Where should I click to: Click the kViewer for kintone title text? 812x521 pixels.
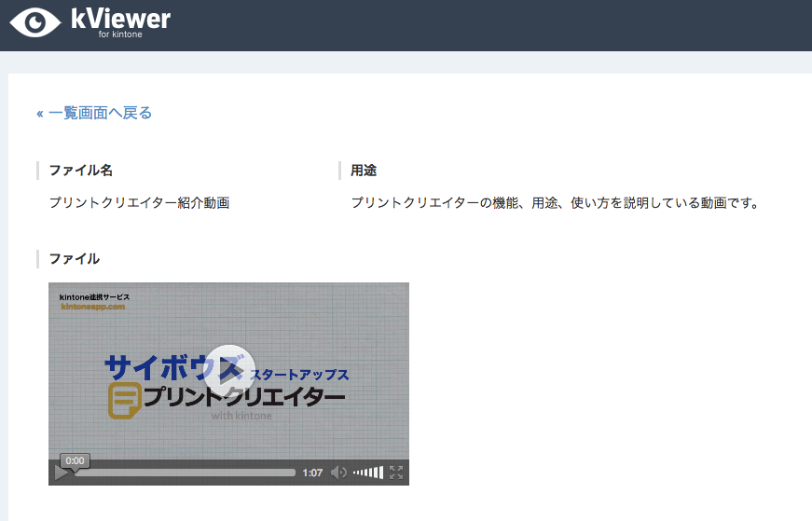click(120, 22)
